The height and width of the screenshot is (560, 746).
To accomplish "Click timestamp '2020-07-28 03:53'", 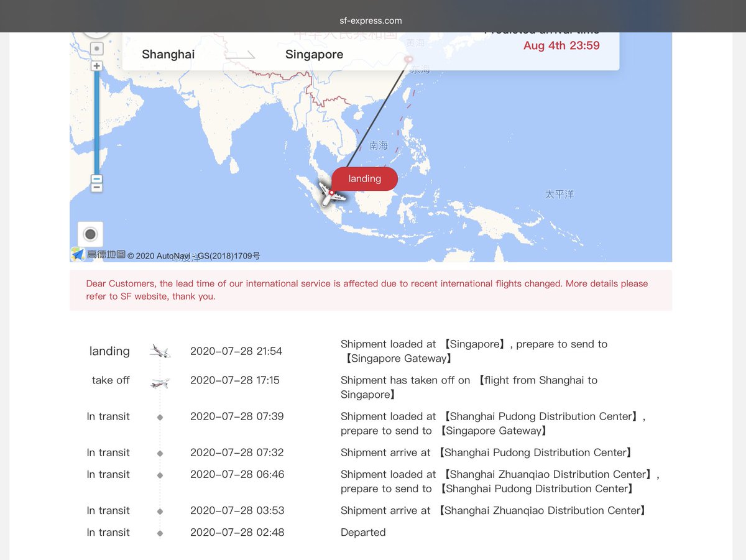I will [237, 510].
